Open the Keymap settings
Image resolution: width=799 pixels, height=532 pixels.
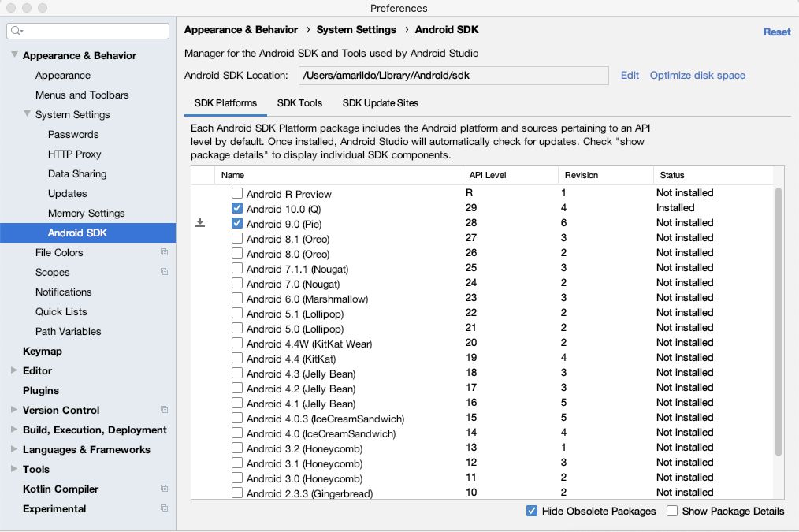[x=43, y=351]
